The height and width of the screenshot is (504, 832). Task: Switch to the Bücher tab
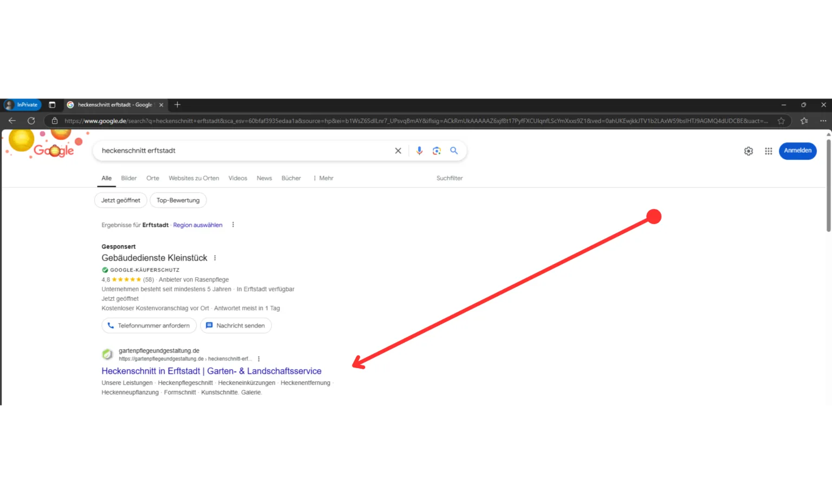[x=291, y=178]
